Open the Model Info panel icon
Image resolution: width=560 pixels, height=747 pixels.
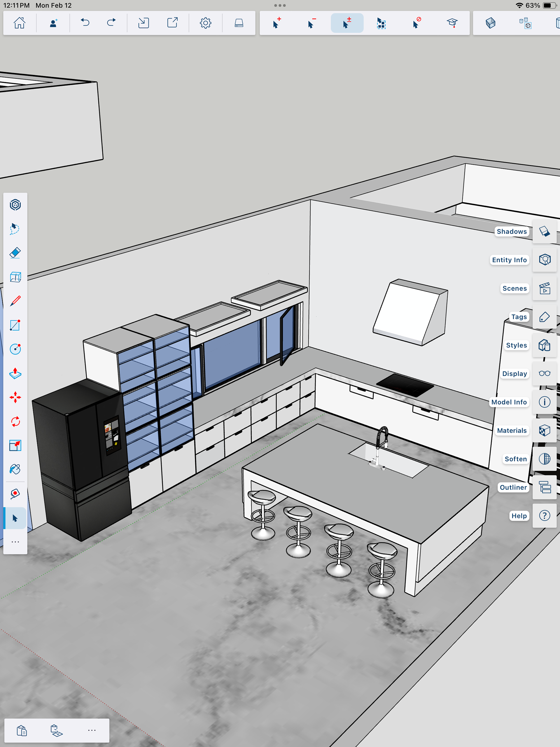point(545,402)
